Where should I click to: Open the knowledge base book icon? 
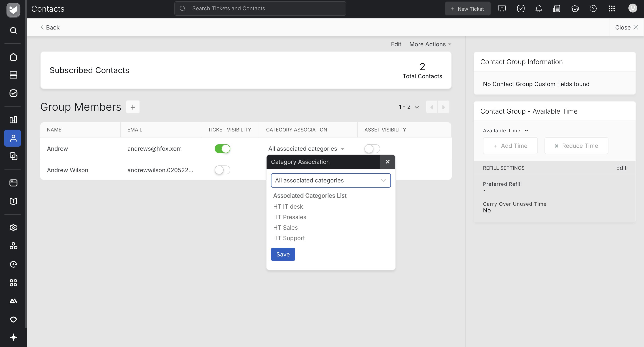tap(13, 201)
